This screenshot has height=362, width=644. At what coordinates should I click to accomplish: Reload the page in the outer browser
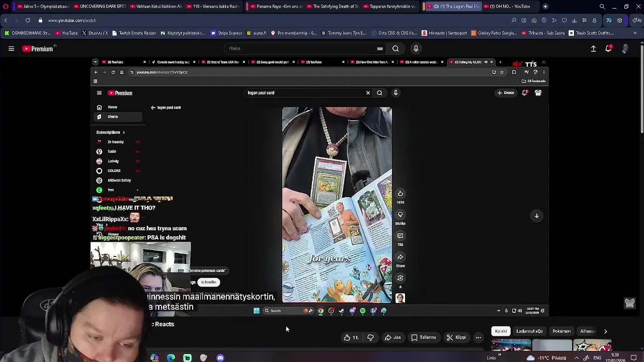tap(28, 21)
